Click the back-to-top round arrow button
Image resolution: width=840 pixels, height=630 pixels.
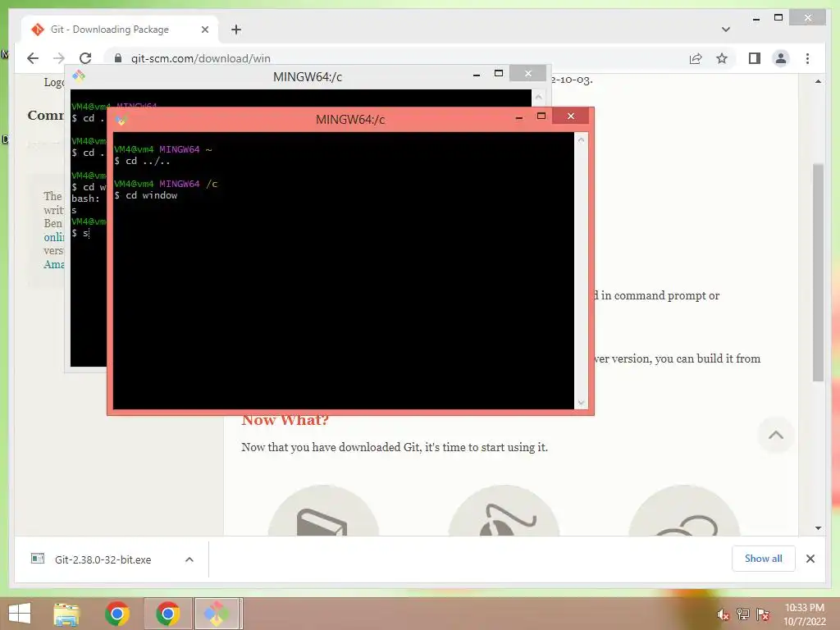[775, 435]
